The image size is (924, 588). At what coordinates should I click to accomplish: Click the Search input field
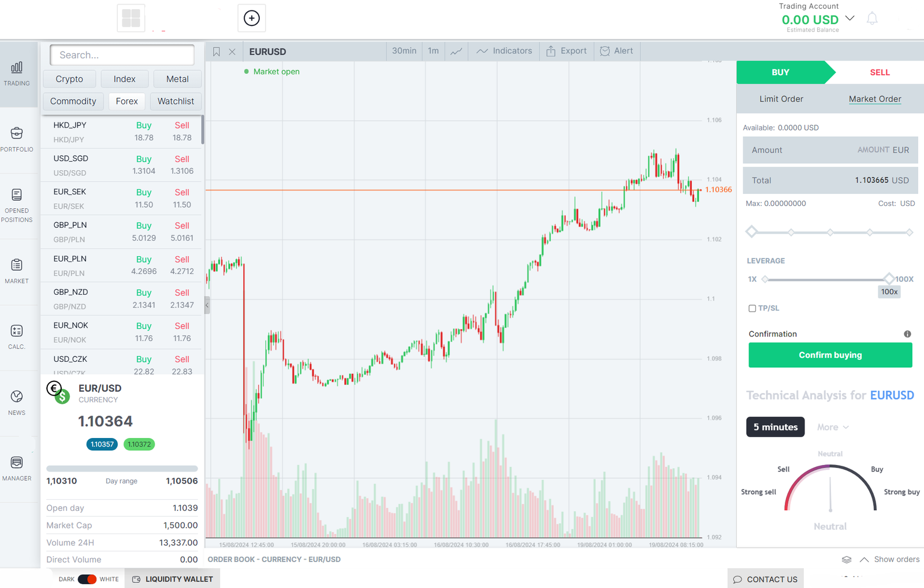pyautogui.click(x=122, y=55)
